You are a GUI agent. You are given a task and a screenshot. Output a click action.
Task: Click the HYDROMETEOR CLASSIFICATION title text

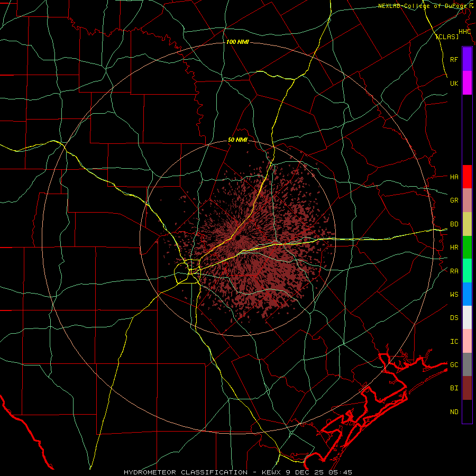[186, 472]
